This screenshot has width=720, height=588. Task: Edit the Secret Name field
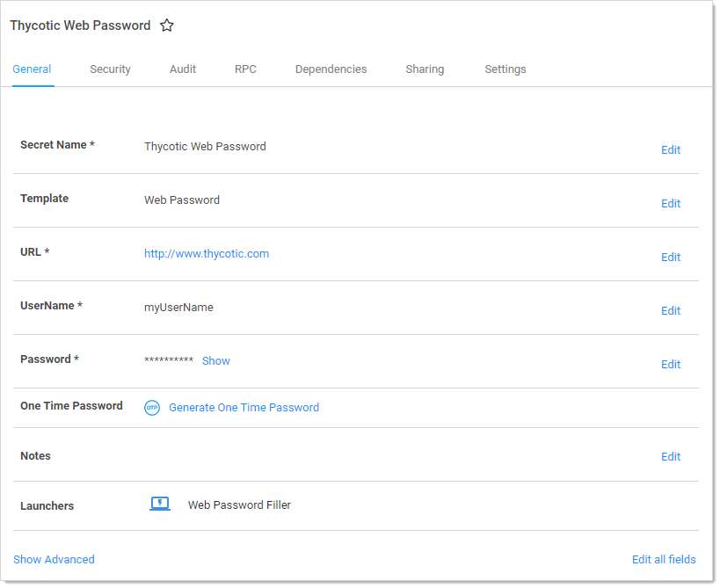tap(671, 150)
